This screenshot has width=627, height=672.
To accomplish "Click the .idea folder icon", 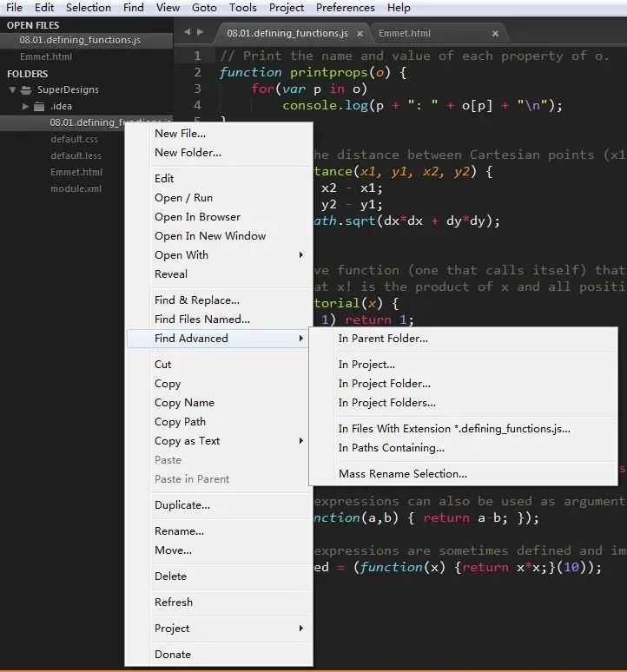I will [39, 106].
